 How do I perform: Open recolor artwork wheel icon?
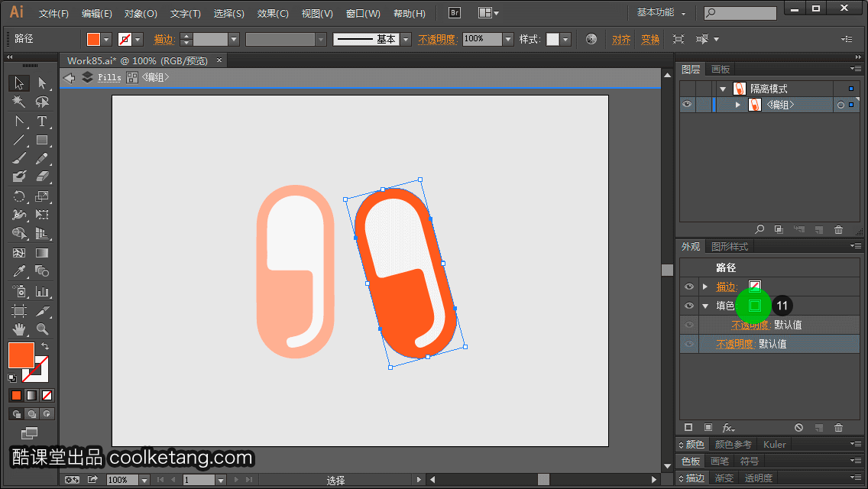pos(591,39)
